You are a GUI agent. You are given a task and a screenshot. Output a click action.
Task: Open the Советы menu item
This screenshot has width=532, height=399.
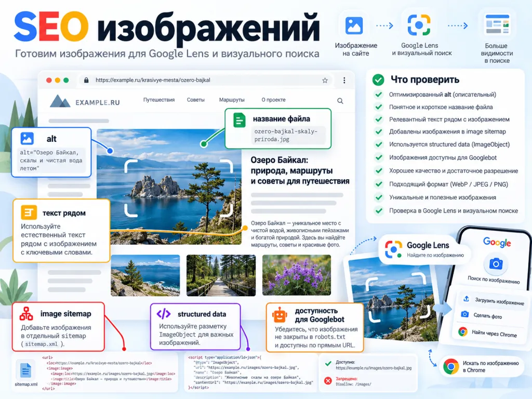click(x=196, y=100)
